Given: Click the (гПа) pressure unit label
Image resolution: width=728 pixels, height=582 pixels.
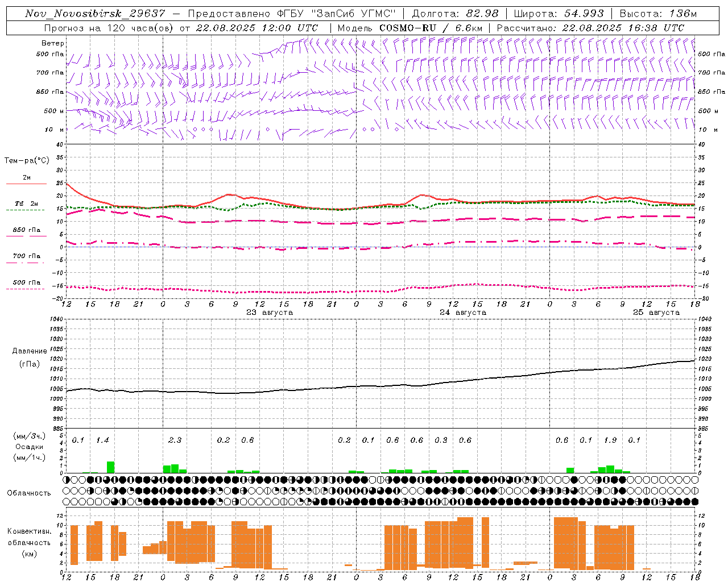Looking at the screenshot, I should [30, 364].
